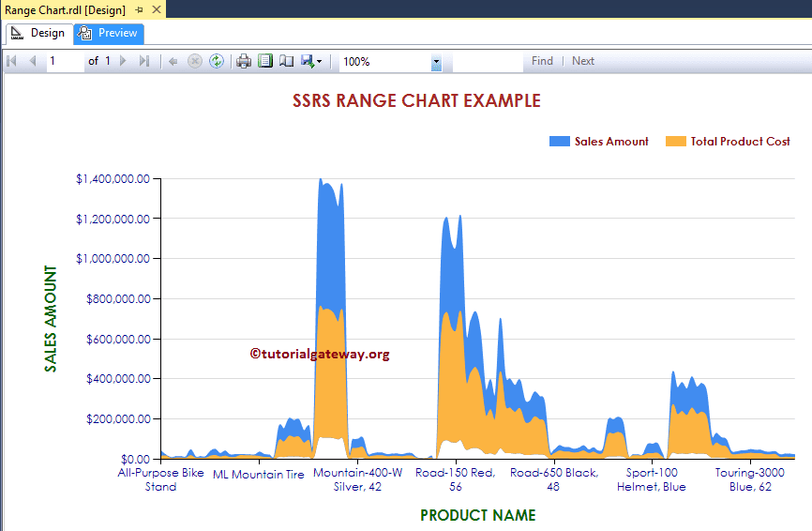Click the ML Mountain Tire label
This screenshot has height=531, width=812.
pos(259,475)
